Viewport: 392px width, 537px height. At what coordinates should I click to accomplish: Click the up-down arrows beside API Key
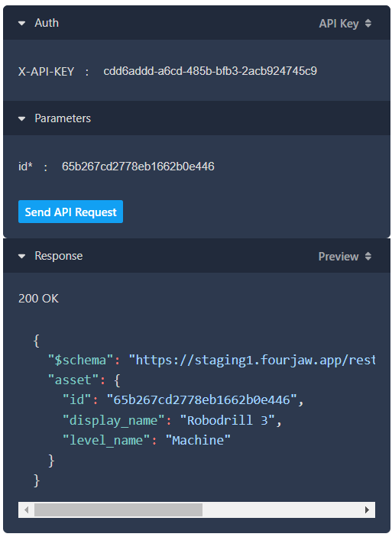coord(368,23)
